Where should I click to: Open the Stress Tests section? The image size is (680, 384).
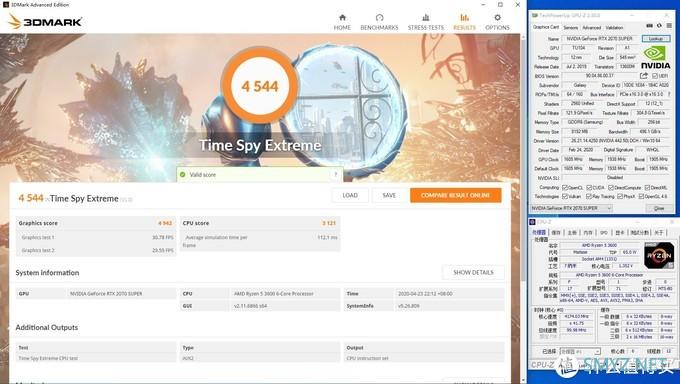[x=425, y=22]
